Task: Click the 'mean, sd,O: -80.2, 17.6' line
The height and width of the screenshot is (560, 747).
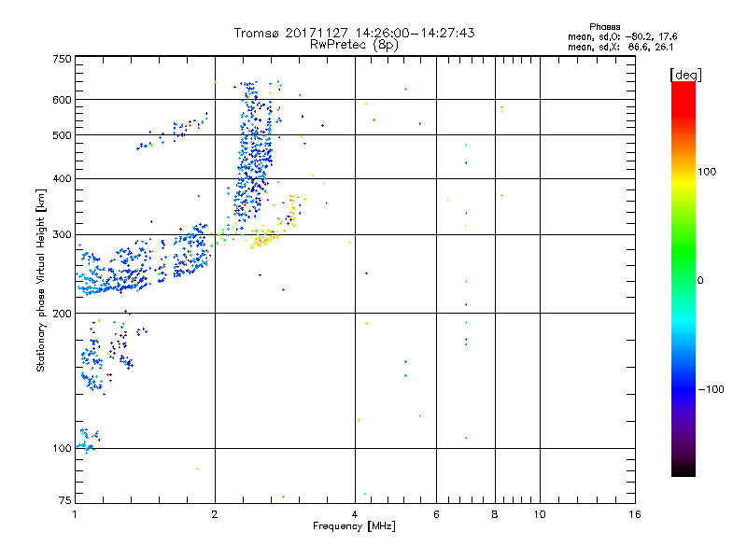Action: pos(622,36)
